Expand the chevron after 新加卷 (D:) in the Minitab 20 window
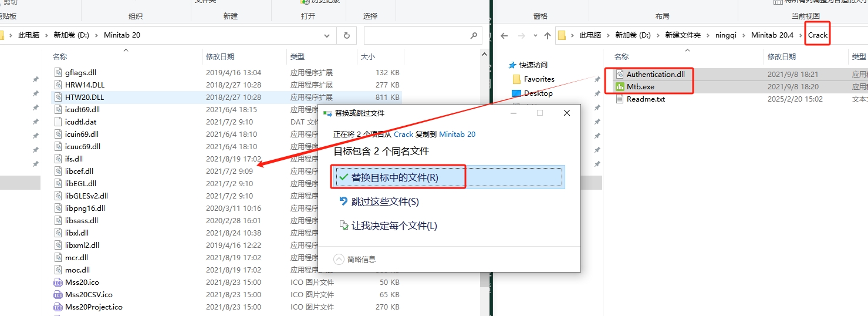The width and height of the screenshot is (868, 316). tap(97, 35)
